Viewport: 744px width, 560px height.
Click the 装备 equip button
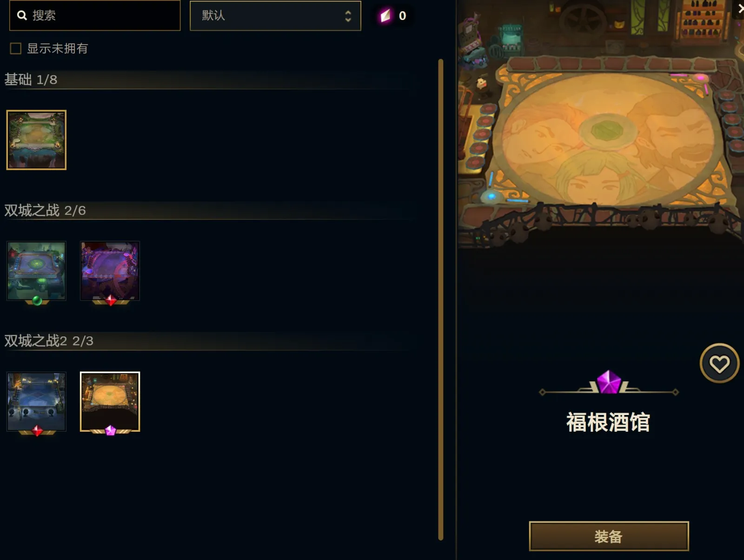point(609,536)
